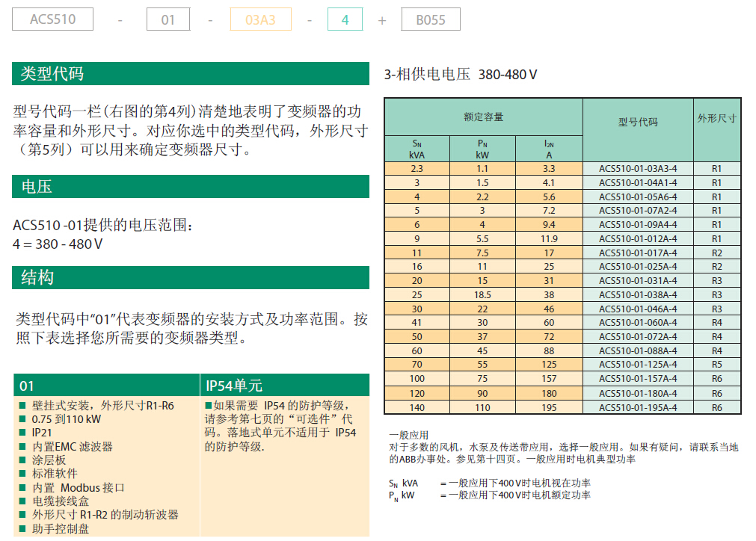Screen dimensions: 756x541
Task: Click frame size R5 cell
Action: (x=717, y=364)
